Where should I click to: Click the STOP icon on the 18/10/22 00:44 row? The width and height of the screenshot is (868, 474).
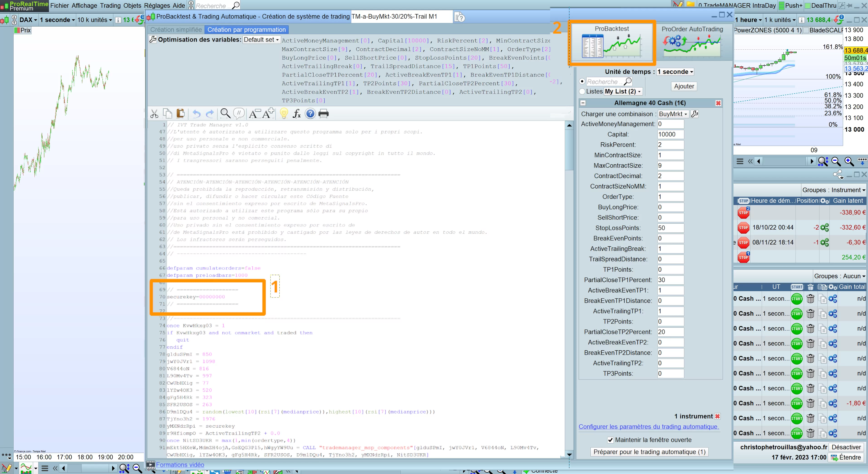pyautogui.click(x=743, y=228)
